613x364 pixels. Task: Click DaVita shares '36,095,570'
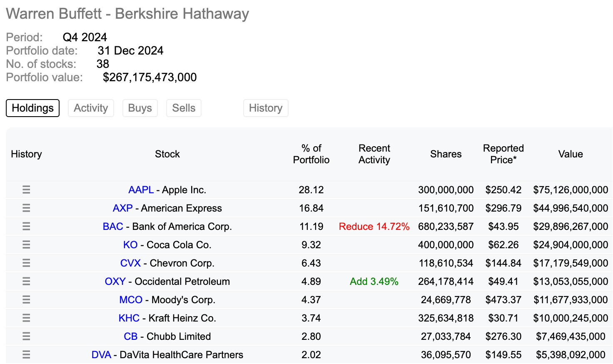(x=446, y=355)
